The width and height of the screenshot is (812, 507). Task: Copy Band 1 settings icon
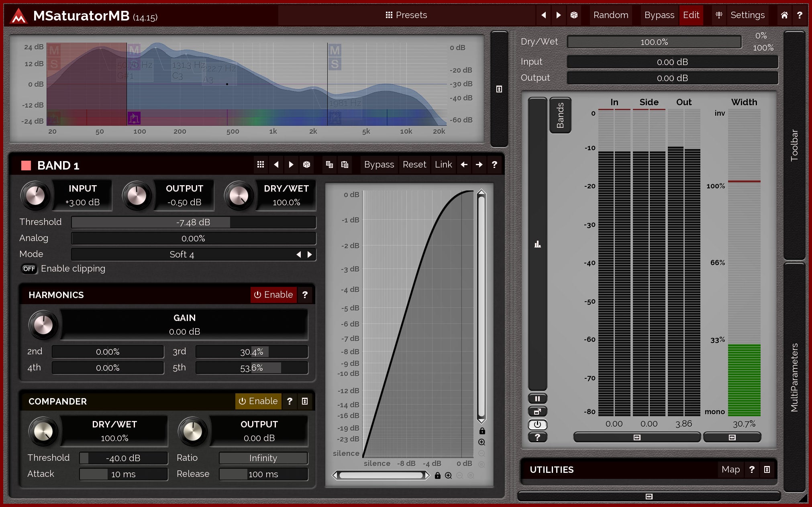pos(329,165)
